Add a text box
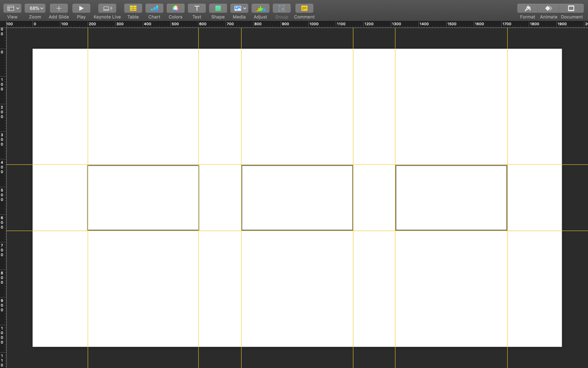This screenshot has height=368, width=588. [x=196, y=8]
